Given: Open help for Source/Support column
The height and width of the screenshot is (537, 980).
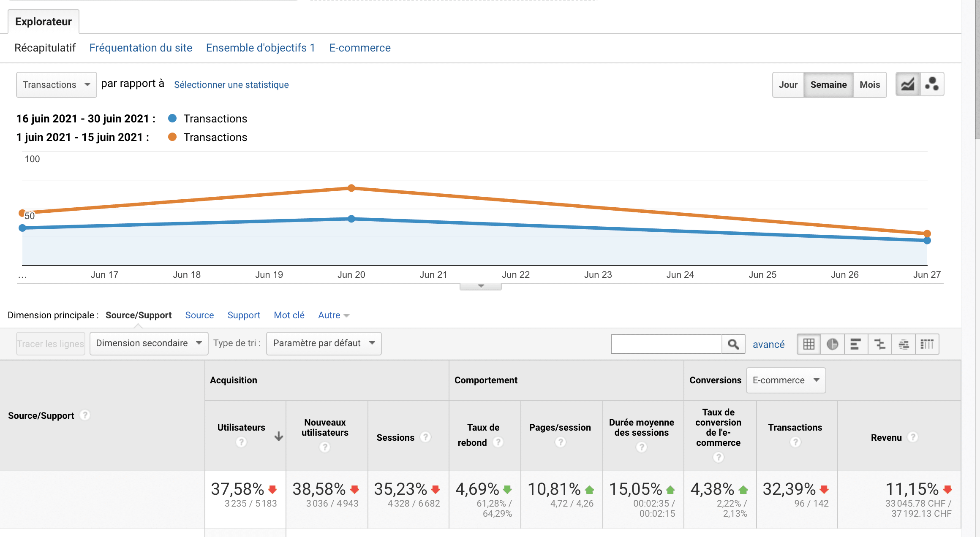Looking at the screenshot, I should click(85, 415).
